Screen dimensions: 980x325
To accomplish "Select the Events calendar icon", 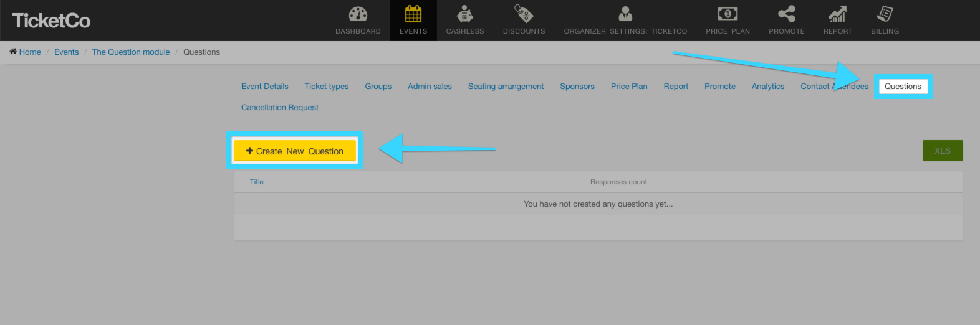I will coord(413,14).
